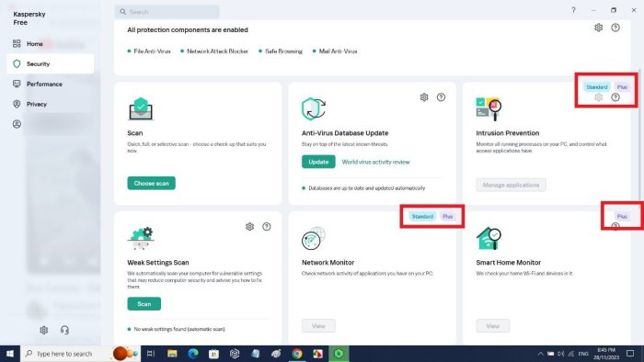Click View button in Smart Home Monitor card
This screenshot has width=644, height=362.
pyautogui.click(x=493, y=326)
